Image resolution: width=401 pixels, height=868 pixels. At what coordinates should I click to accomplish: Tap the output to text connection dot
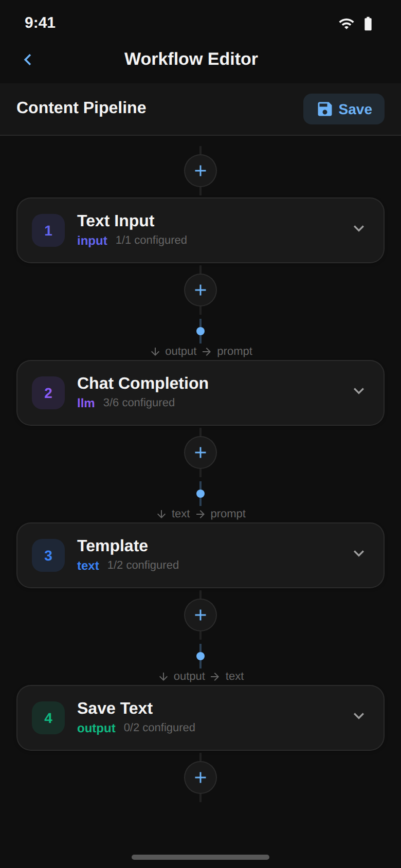tap(200, 656)
